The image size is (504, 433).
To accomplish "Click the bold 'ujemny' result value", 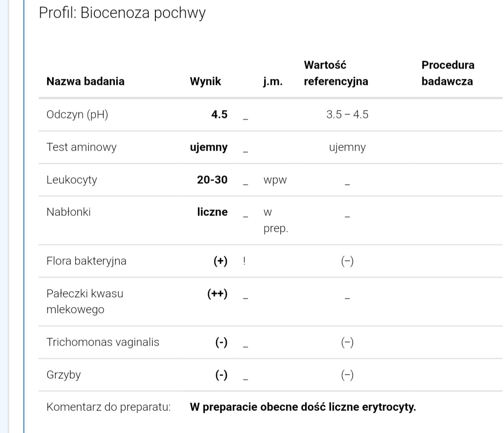I will (209, 147).
